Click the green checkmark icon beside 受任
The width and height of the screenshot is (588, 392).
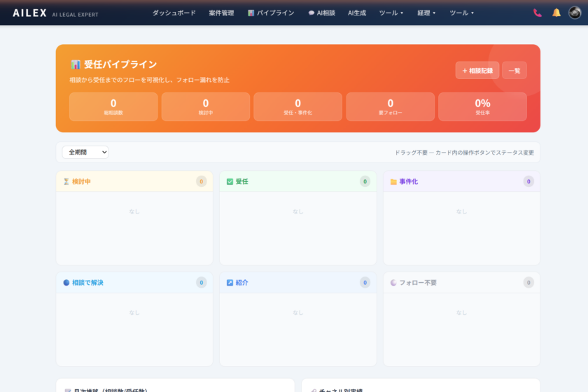pos(230,182)
